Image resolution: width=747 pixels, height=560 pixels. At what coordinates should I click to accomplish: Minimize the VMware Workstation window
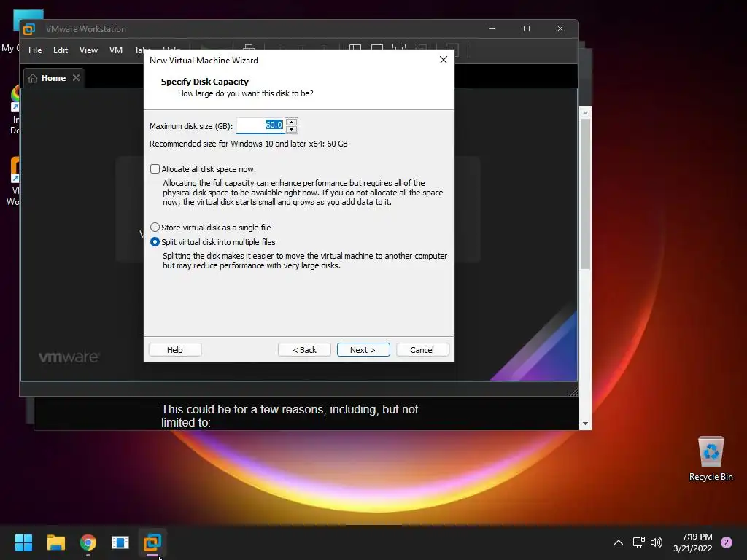492,28
